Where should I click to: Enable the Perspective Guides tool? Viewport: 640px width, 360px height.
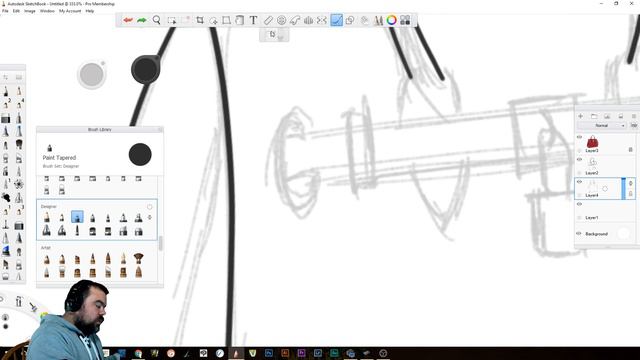pos(281,20)
